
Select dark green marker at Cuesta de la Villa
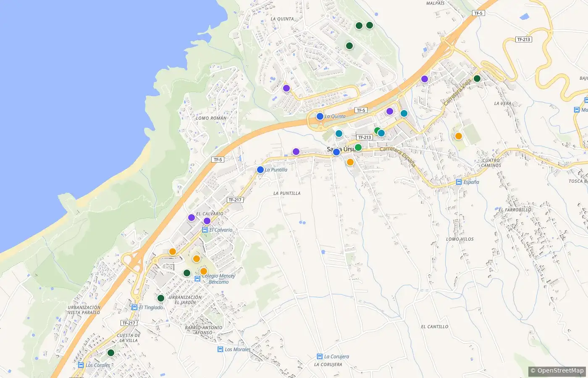pos(111,353)
